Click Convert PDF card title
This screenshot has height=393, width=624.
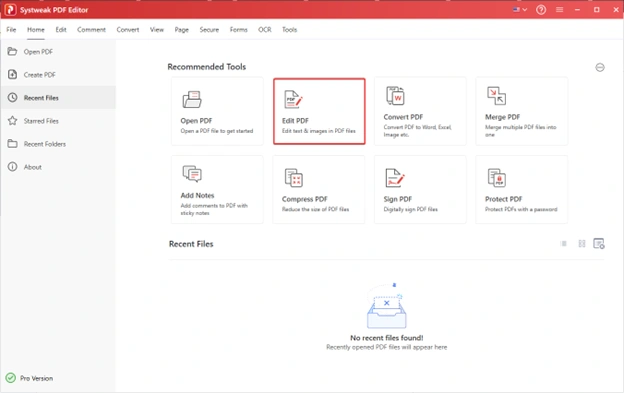pyautogui.click(x=403, y=117)
